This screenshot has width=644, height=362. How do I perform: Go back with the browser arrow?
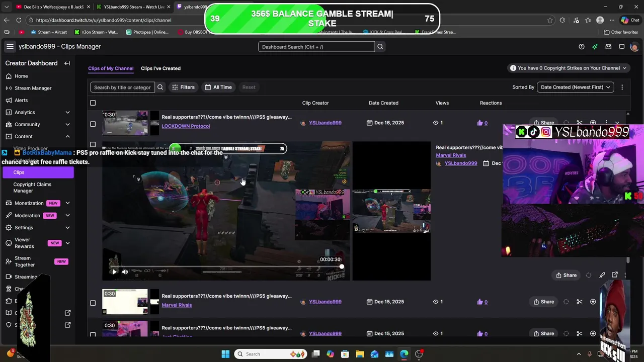(7, 20)
